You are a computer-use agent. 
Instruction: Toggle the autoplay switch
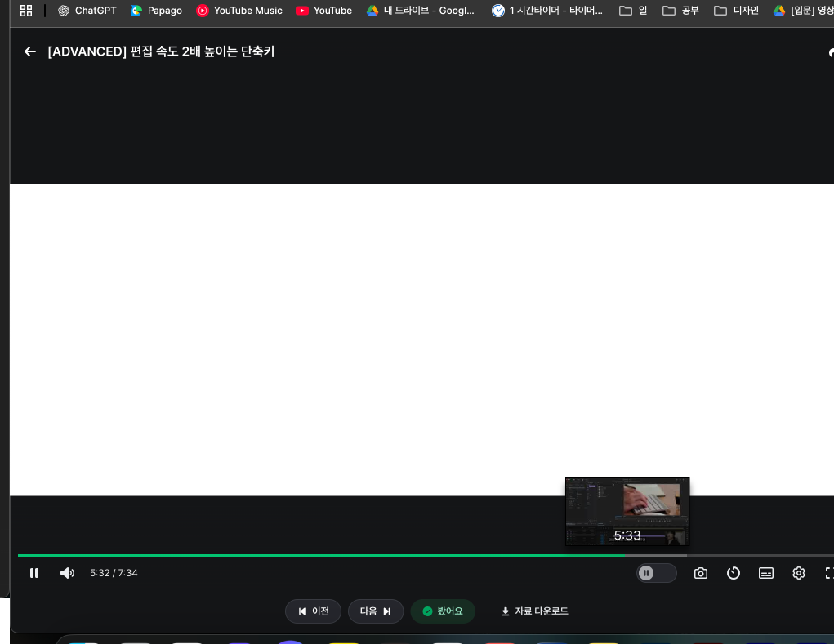(x=657, y=573)
